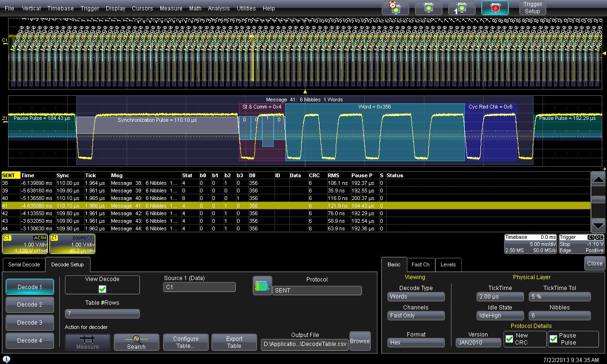Click the Normal trigger mode icon
The height and width of the screenshot is (364, 607).
coord(428,8)
